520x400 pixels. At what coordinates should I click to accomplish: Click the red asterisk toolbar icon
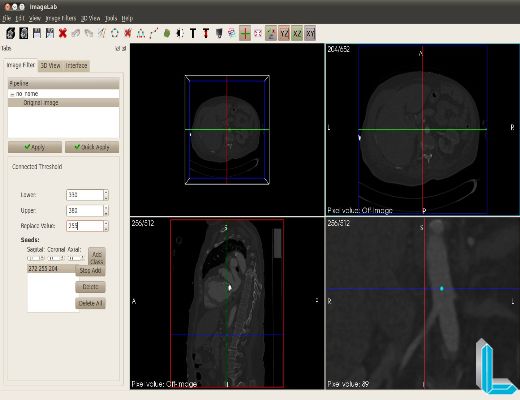coord(128,33)
